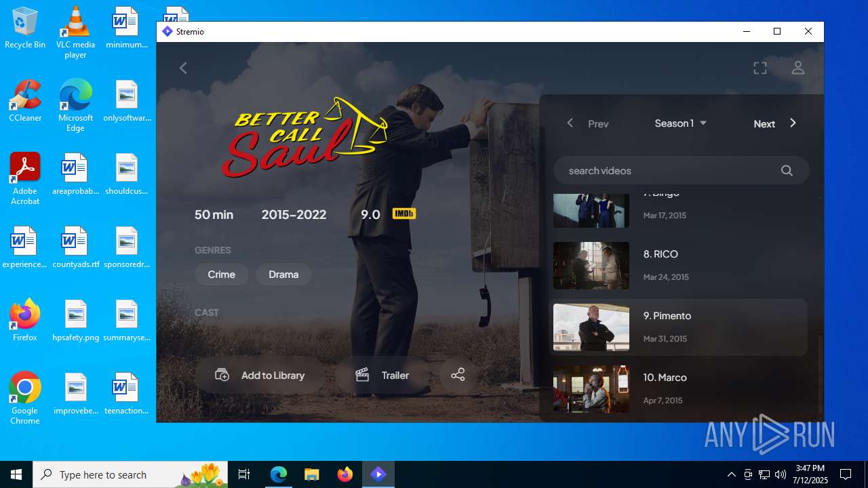Select hpsafety.png desktop file
The image size is (868, 488).
(75, 320)
